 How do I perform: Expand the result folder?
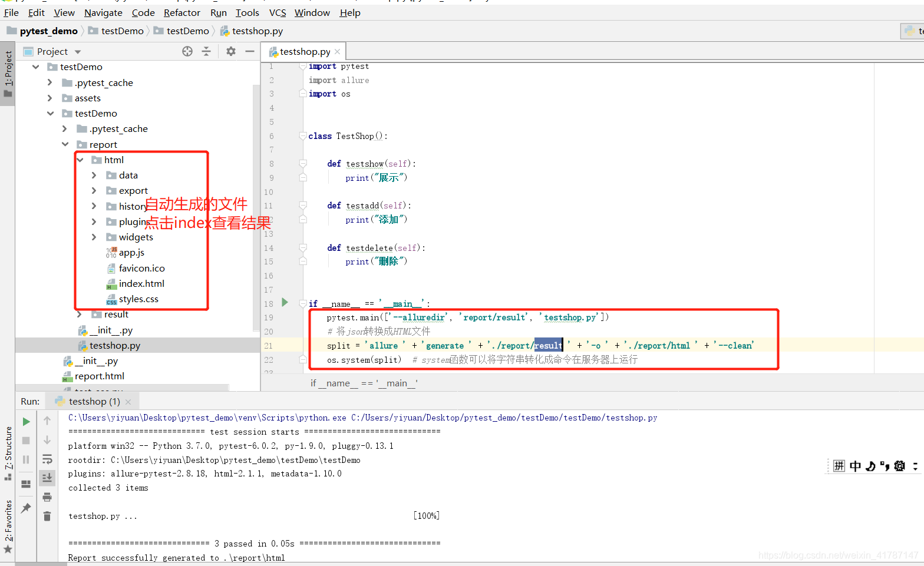click(x=80, y=314)
